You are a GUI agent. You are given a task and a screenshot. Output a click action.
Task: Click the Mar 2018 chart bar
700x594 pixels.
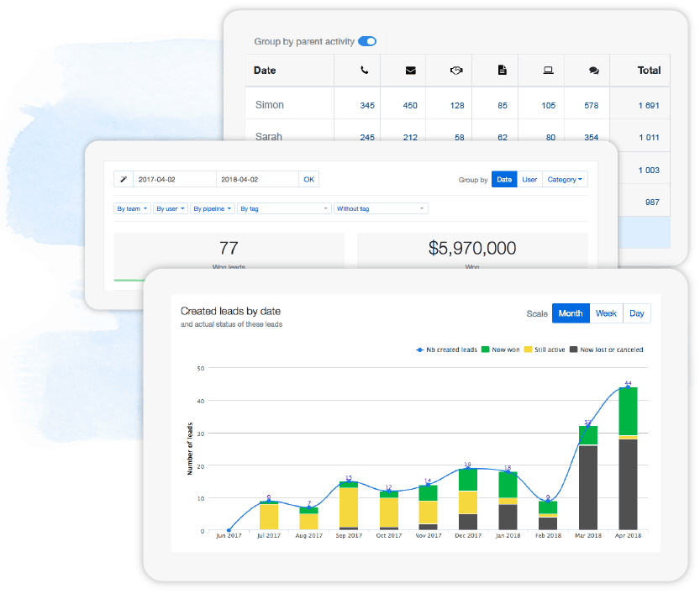(x=588, y=478)
